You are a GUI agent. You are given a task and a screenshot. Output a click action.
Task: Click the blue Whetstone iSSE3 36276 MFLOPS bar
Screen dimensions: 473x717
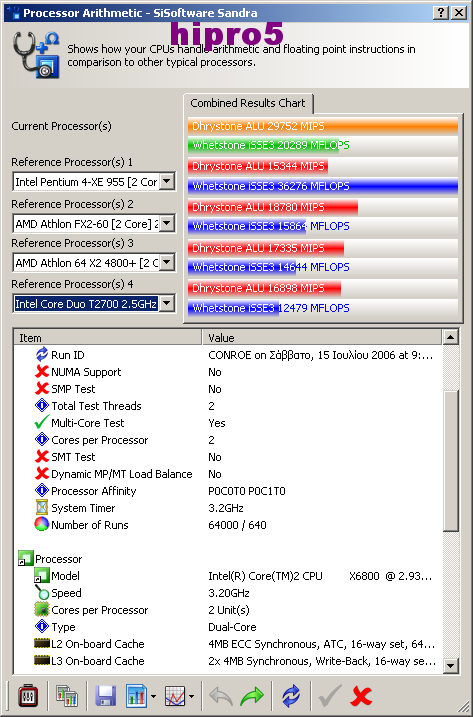[x=322, y=186]
